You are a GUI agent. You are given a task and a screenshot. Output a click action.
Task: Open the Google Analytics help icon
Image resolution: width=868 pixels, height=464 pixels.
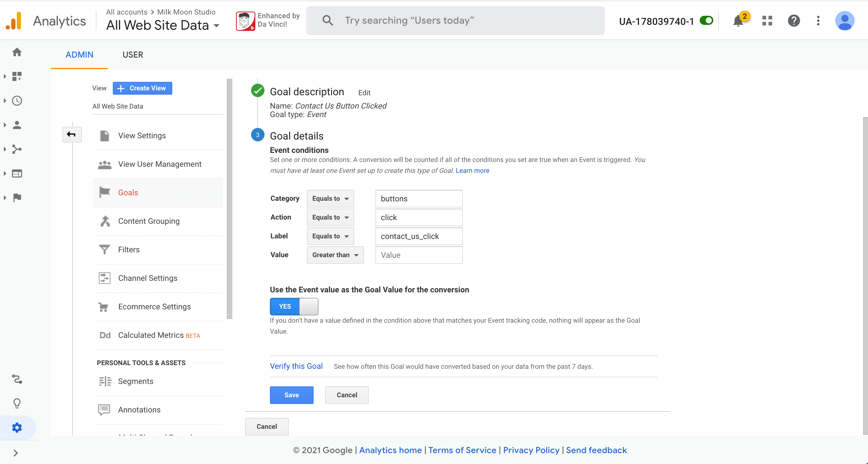pyautogui.click(x=793, y=21)
